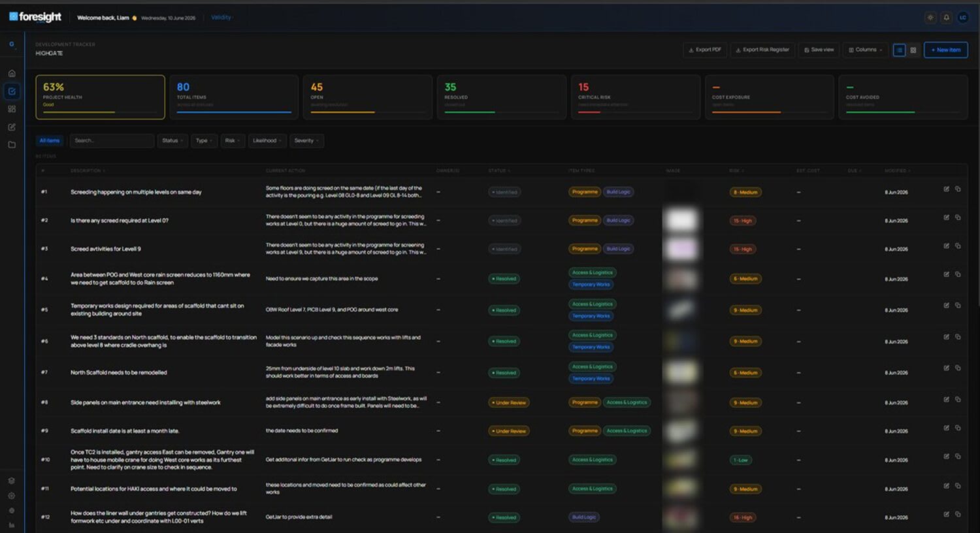This screenshot has height=533, width=980.
Task: Open the Columns dropdown
Action: click(x=866, y=50)
